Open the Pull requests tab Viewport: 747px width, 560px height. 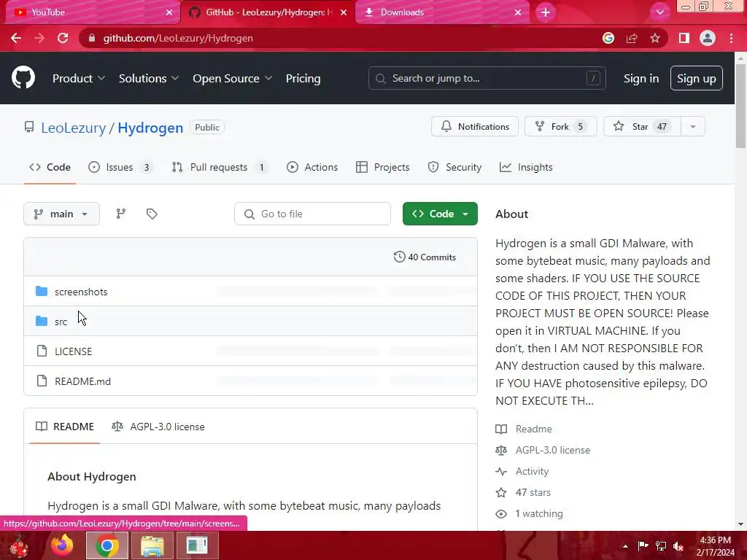point(219,167)
